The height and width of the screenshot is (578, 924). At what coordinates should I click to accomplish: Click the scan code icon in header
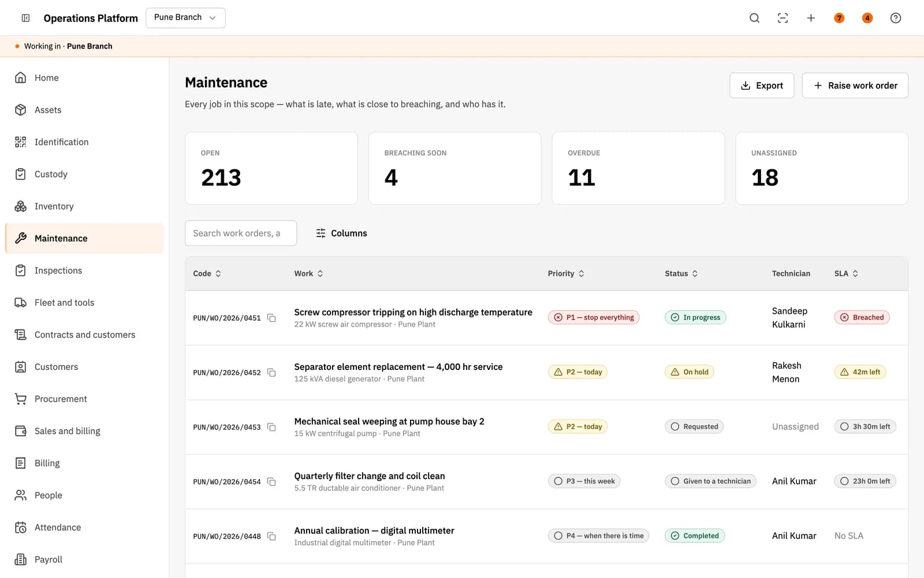click(783, 18)
